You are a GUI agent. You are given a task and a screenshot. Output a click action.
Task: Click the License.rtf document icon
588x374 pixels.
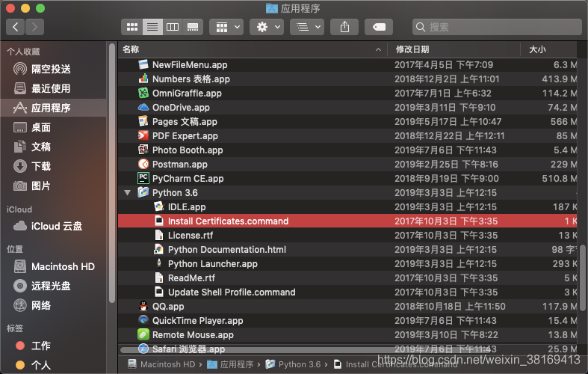coord(159,235)
